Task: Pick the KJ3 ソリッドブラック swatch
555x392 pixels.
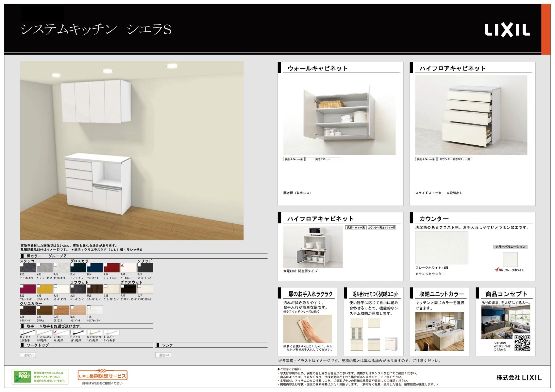Action: (145, 268)
